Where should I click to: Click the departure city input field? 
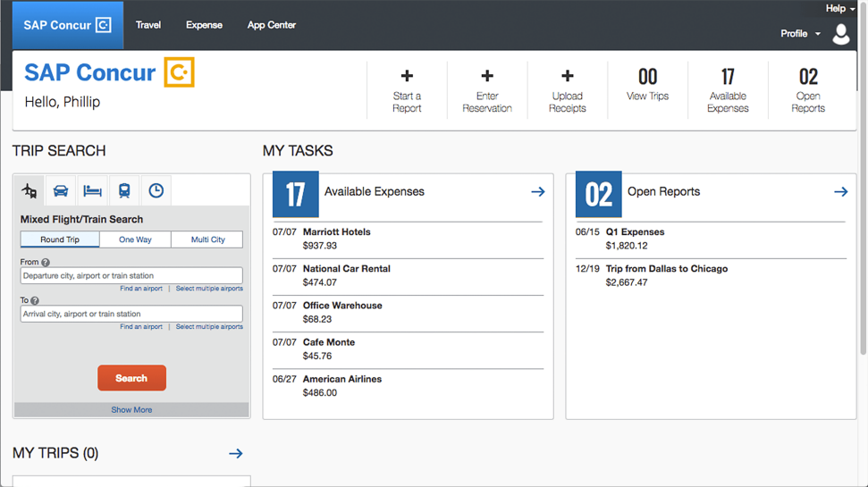[x=131, y=275]
